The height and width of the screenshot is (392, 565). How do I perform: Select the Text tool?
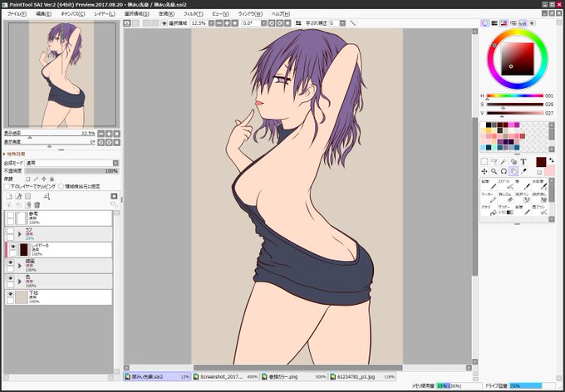[x=523, y=162]
